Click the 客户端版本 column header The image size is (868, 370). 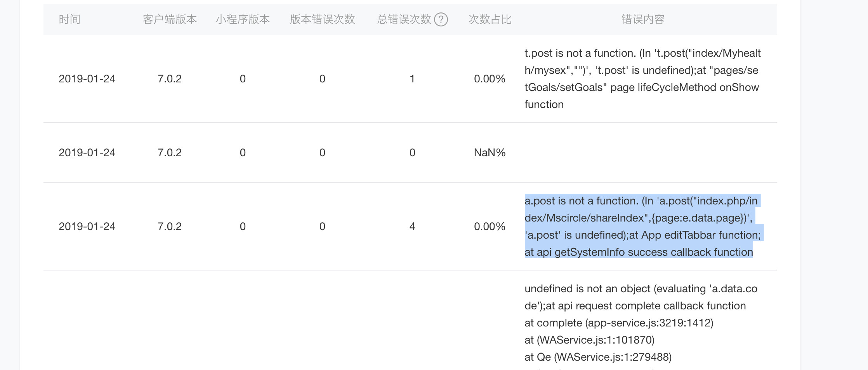(170, 19)
